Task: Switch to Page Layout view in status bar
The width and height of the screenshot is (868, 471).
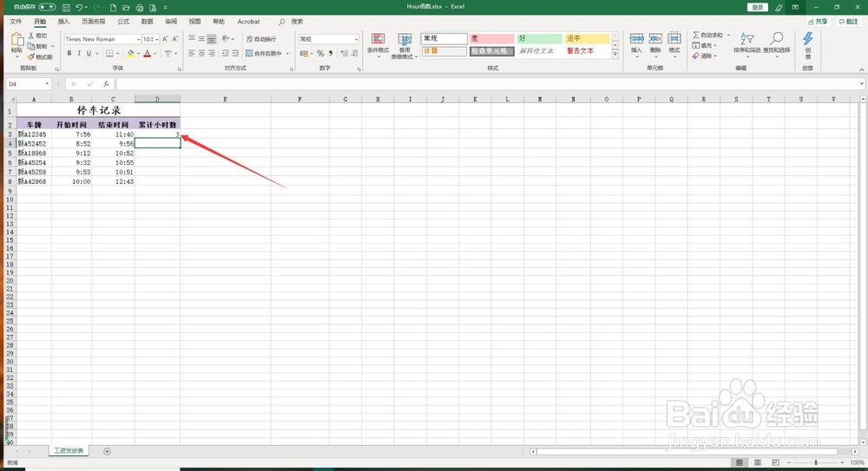Action: point(757,462)
